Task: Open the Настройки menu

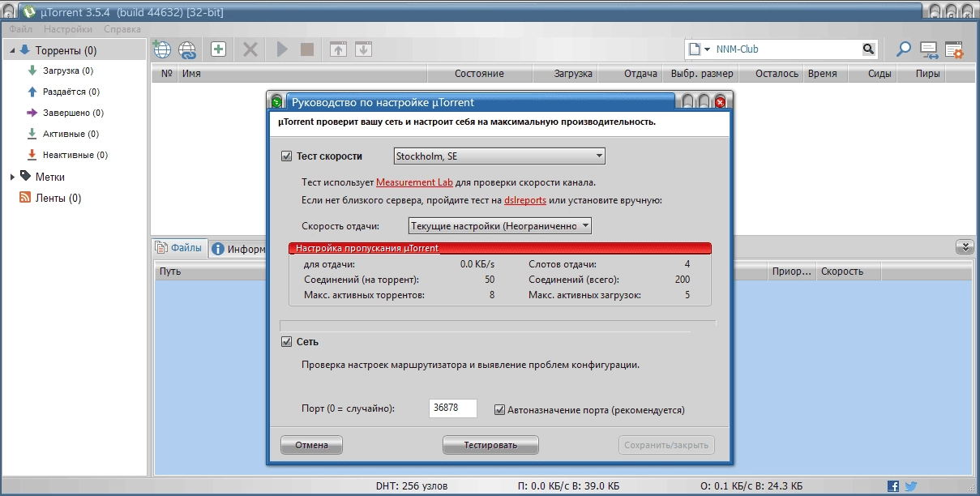Action: (x=68, y=28)
